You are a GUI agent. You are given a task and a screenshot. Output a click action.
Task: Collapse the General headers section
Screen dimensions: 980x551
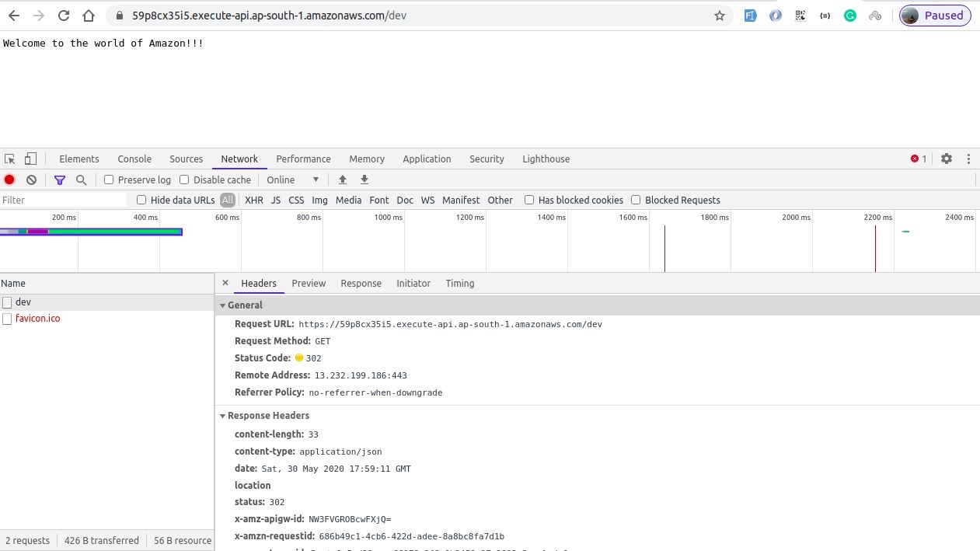coord(223,305)
